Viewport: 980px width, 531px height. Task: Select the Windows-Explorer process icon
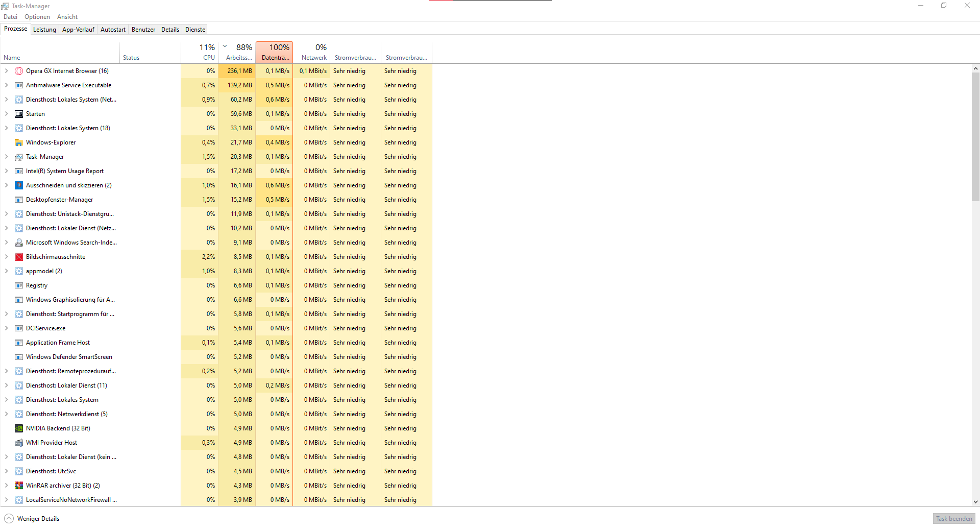[19, 142]
